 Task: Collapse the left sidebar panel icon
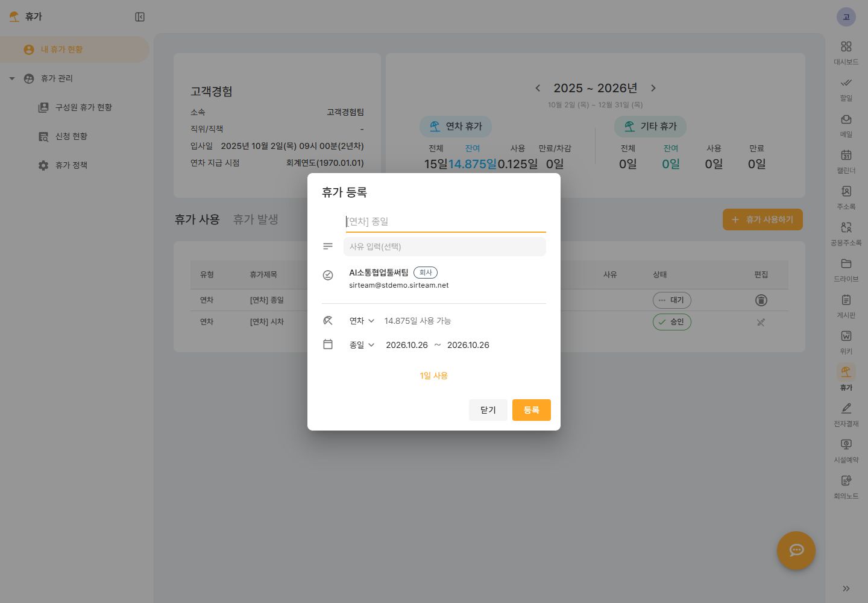(x=140, y=17)
